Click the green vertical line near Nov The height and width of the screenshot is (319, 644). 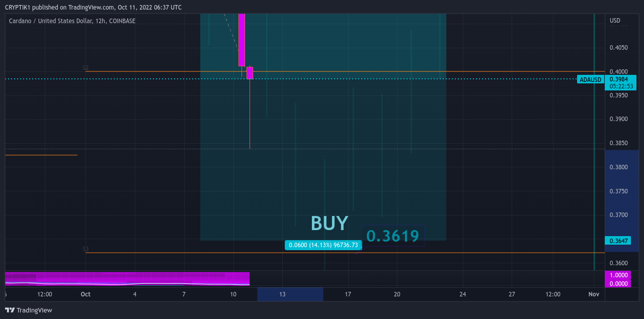coord(594,142)
